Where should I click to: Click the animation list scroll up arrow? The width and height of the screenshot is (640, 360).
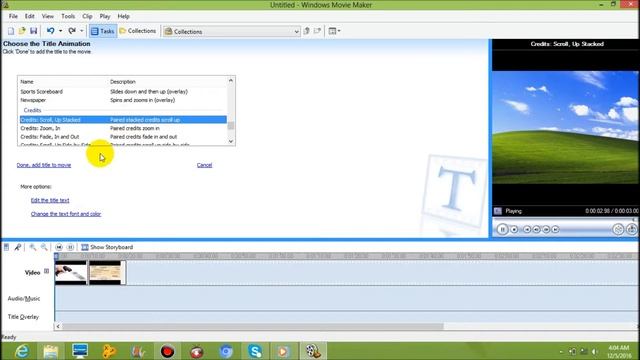231,80
